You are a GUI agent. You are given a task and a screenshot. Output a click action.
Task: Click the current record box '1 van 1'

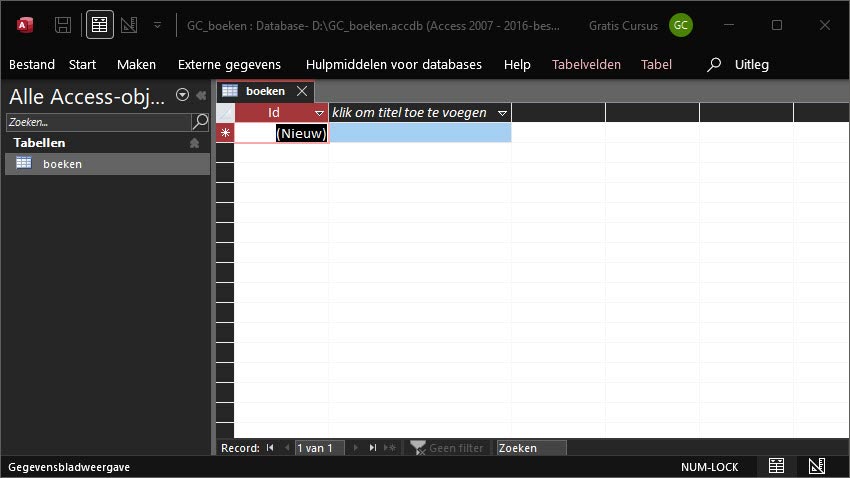(320, 448)
